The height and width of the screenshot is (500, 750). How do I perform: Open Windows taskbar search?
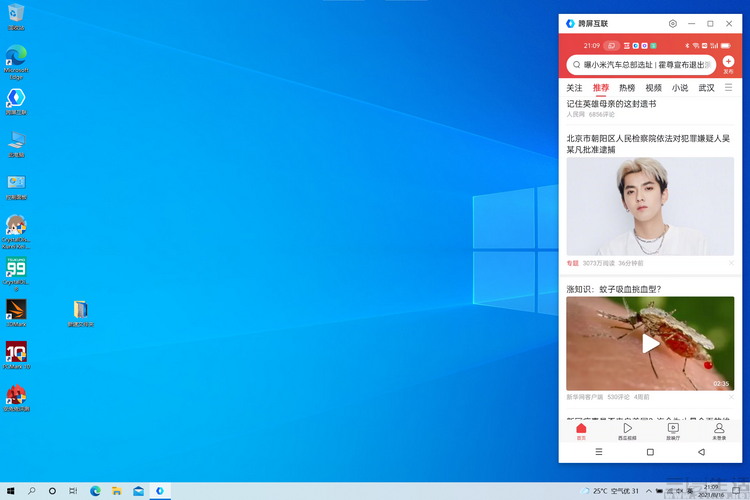[32, 491]
